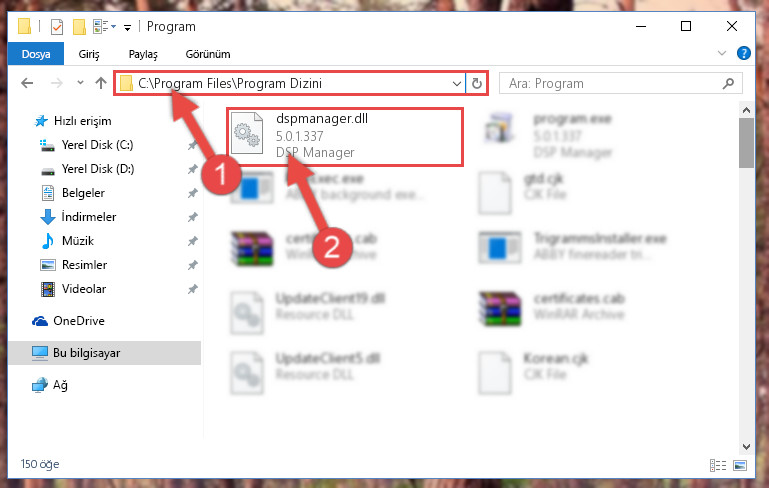
Task: Refresh the current folder view
Action: 476,83
